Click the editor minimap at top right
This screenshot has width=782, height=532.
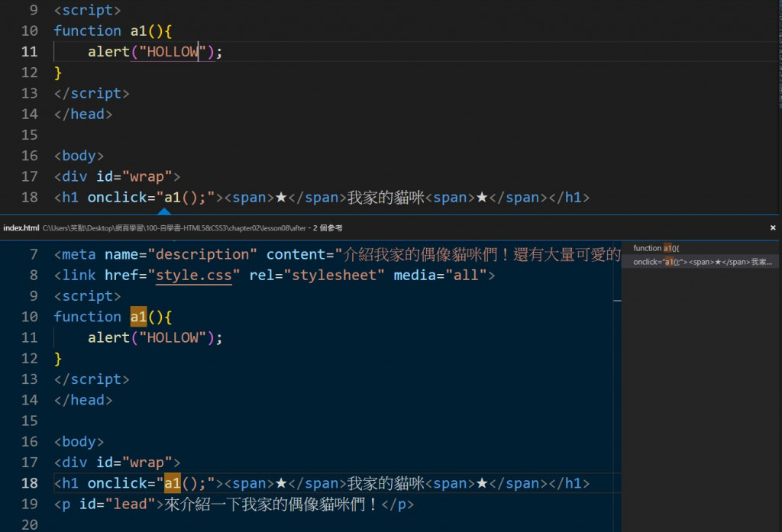point(780,54)
